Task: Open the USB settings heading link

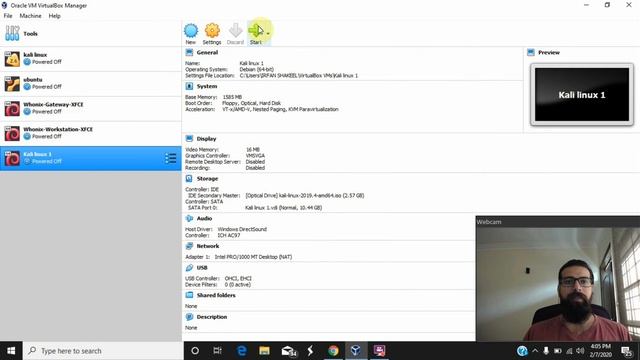Action: point(202,268)
